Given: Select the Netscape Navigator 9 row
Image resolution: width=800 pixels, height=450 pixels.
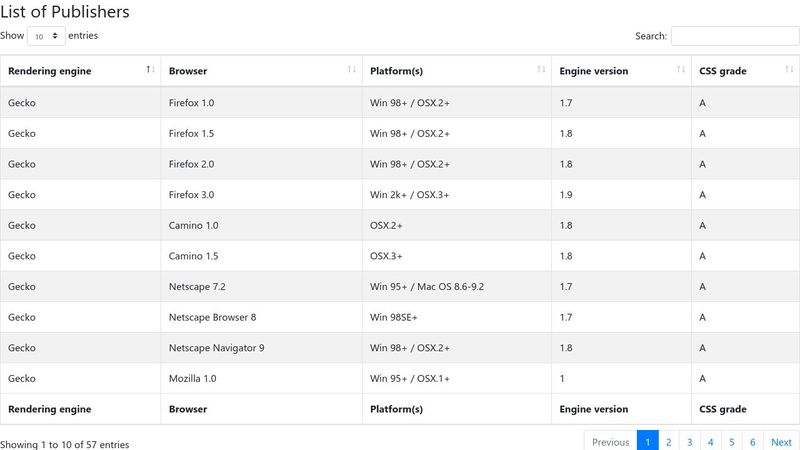Looking at the screenshot, I should pos(400,347).
